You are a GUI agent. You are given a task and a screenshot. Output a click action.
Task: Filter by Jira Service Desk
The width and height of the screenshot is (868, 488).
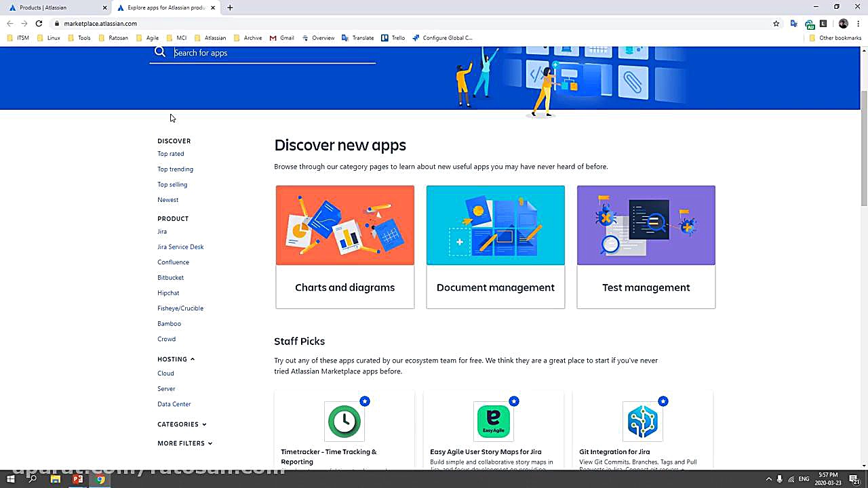180,247
